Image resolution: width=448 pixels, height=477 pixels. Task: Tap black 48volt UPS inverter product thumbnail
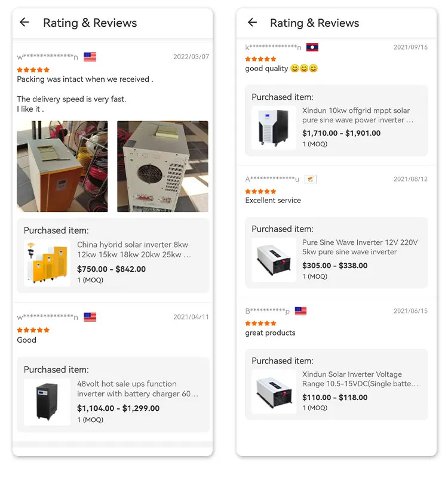(47, 402)
